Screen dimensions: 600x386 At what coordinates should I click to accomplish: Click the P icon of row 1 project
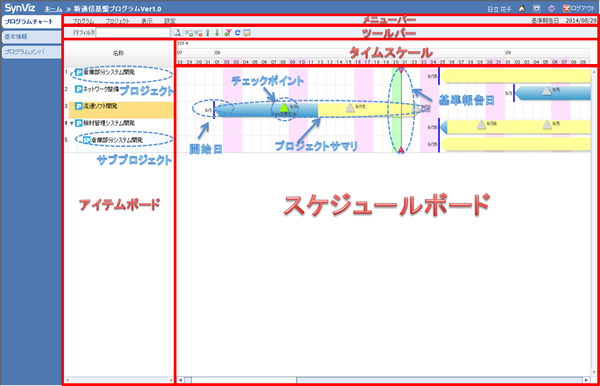coord(79,72)
